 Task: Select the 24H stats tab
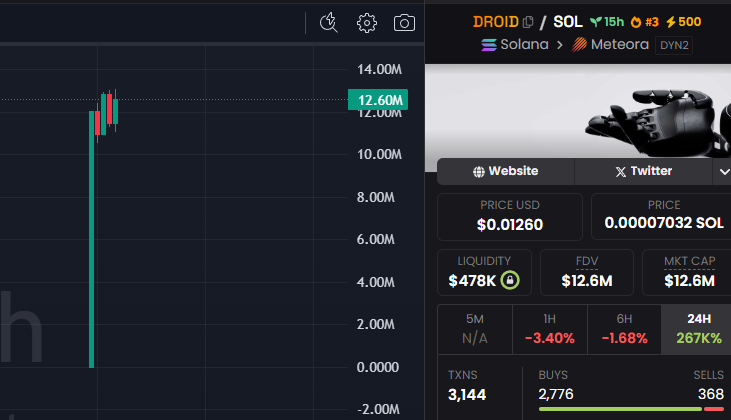[697, 329]
